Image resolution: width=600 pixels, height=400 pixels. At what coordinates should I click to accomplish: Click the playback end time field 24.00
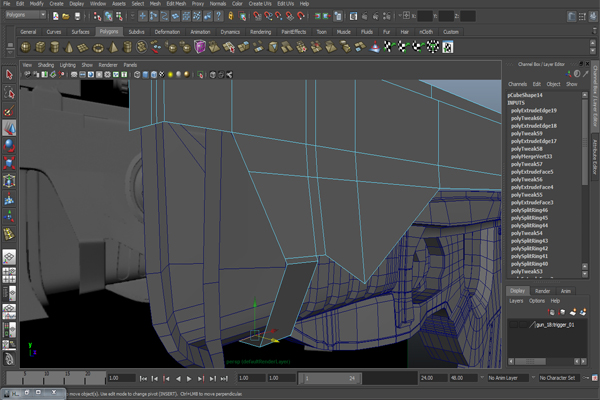(434, 378)
